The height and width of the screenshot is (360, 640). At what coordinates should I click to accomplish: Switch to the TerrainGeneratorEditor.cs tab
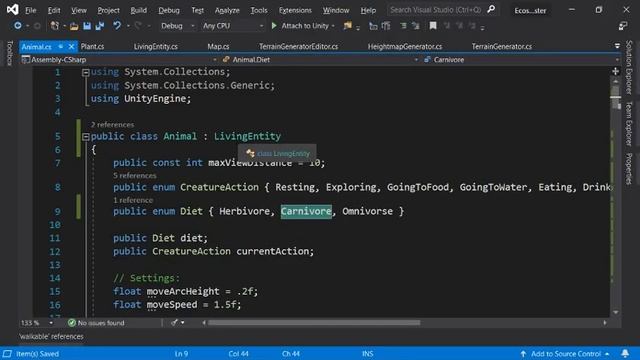click(298, 47)
